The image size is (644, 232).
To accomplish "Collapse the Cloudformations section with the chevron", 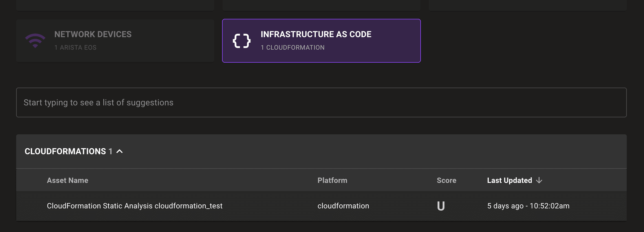I will coord(120,151).
